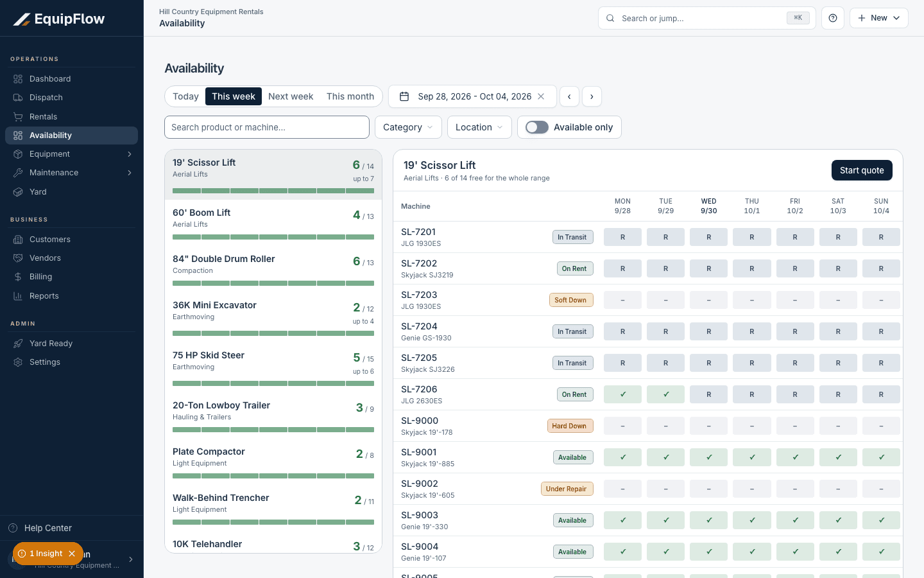Open the New dropdown button
Viewport: 924px width, 578px height.
[879, 18]
